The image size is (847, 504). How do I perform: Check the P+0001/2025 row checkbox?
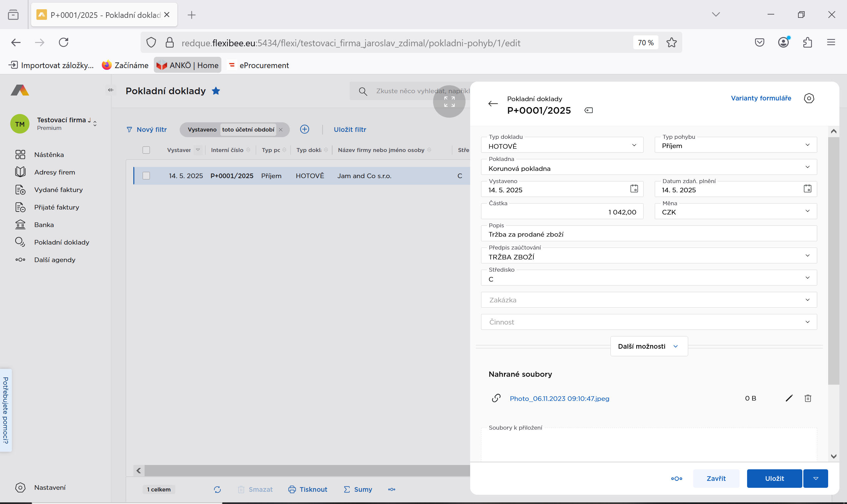(x=146, y=176)
